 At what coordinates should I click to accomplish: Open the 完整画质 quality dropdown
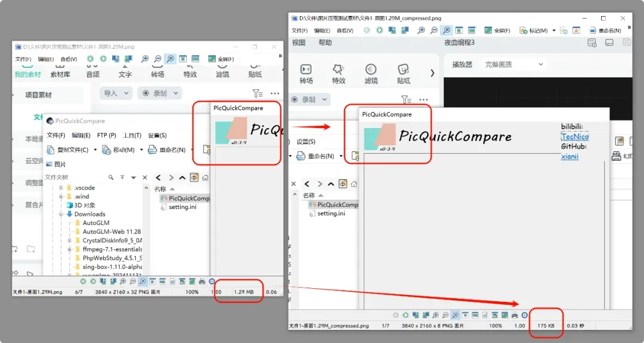[514, 64]
